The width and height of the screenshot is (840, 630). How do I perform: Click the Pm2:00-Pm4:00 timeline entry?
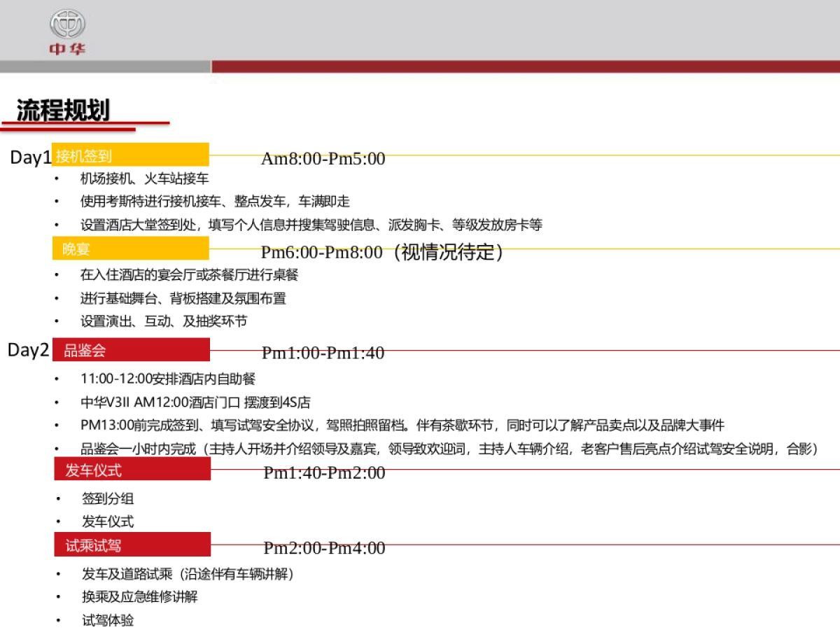pyautogui.click(x=323, y=548)
